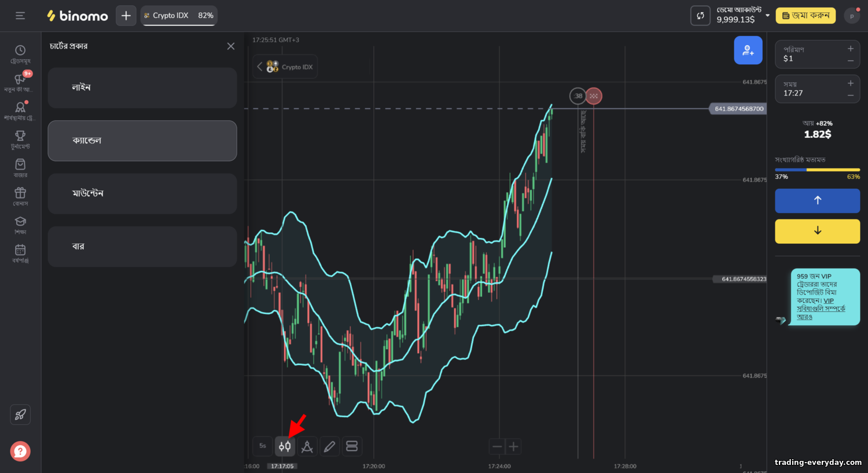Click the blue invite trader button
This screenshot has height=473, width=868.
pyautogui.click(x=748, y=50)
